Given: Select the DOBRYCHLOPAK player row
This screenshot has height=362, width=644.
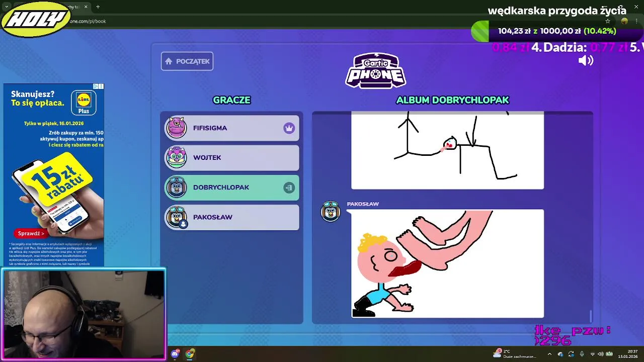Looking at the screenshot, I should coord(232,188).
